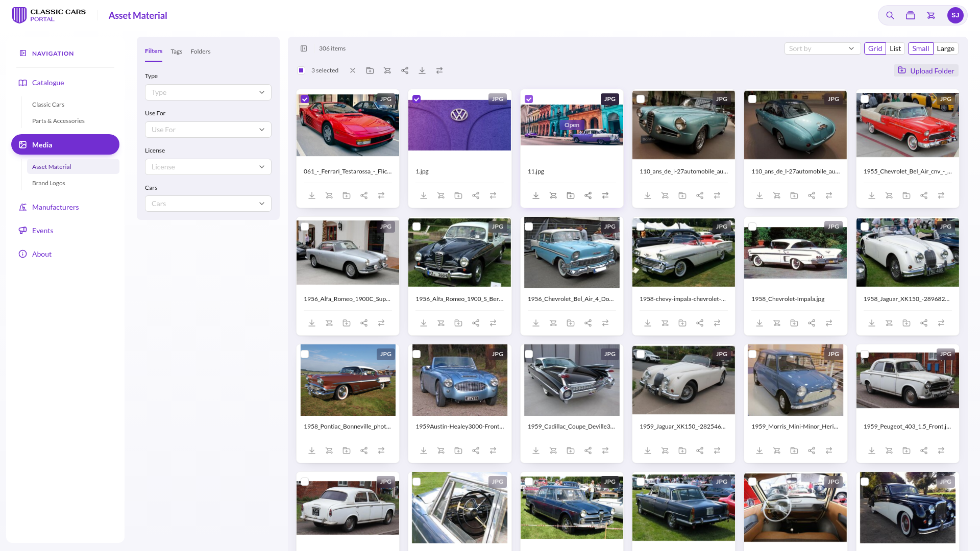
Task: Share the 1.jpg asset
Action: coord(476,195)
